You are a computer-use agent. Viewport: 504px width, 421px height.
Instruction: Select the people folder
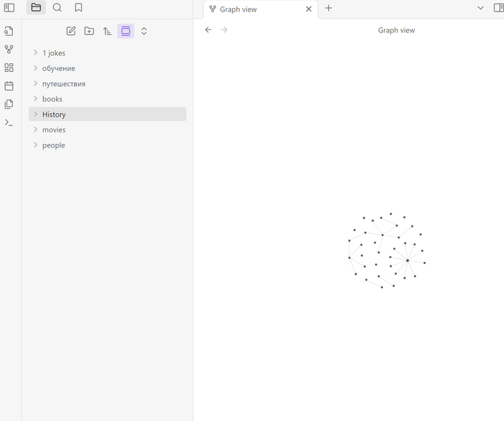pyautogui.click(x=107, y=145)
